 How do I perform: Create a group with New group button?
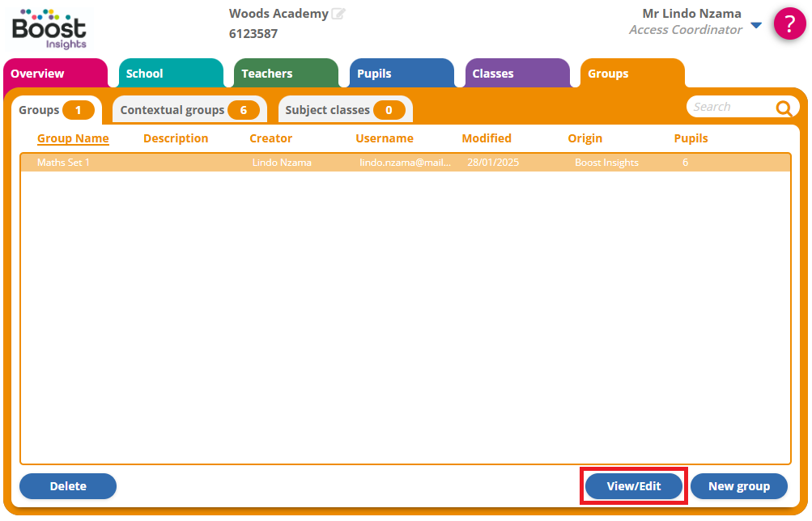pos(738,486)
